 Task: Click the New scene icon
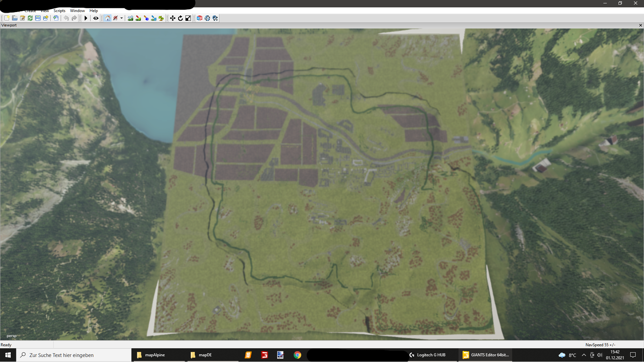(x=7, y=18)
